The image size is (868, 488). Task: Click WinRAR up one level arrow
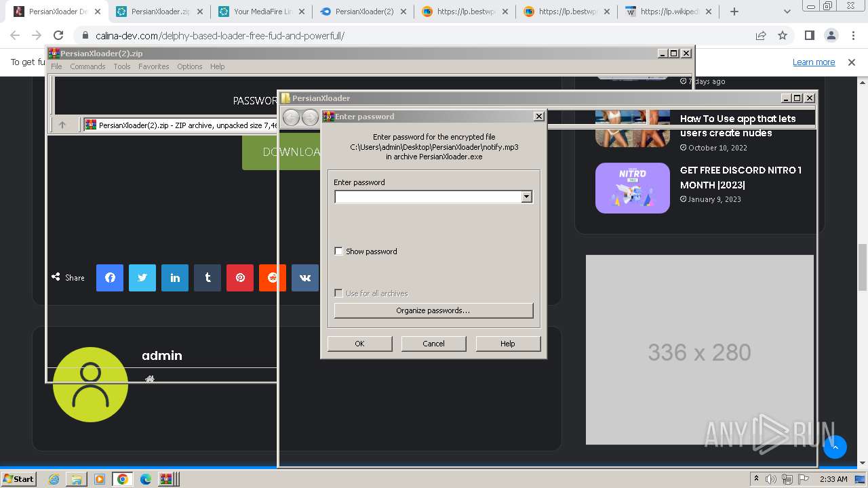(62, 125)
